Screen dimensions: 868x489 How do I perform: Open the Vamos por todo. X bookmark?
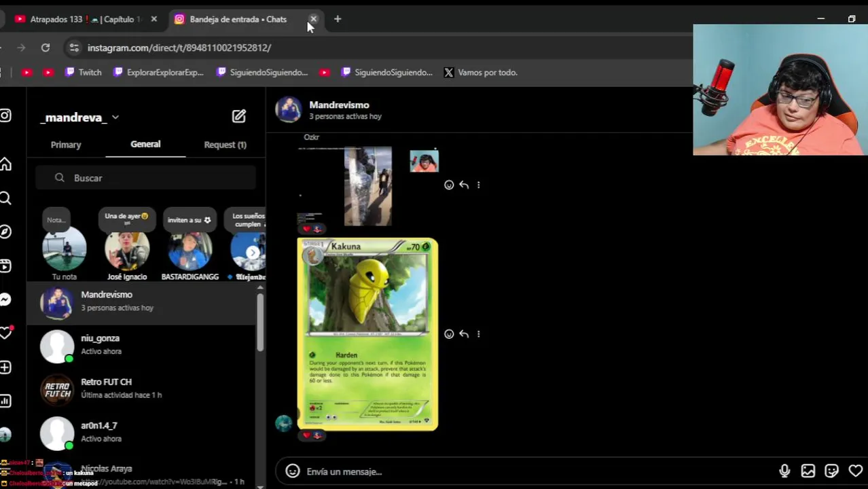[x=480, y=72]
